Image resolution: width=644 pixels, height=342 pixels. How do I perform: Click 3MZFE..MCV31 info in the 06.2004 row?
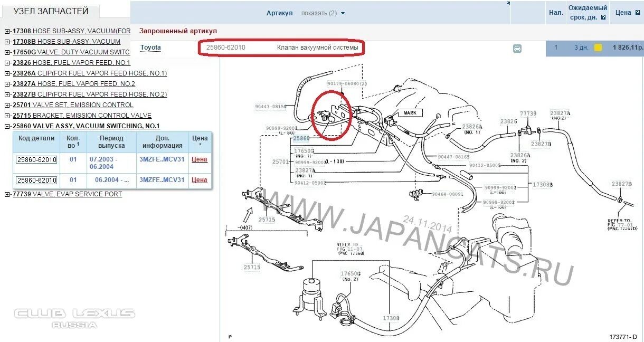[162, 180]
